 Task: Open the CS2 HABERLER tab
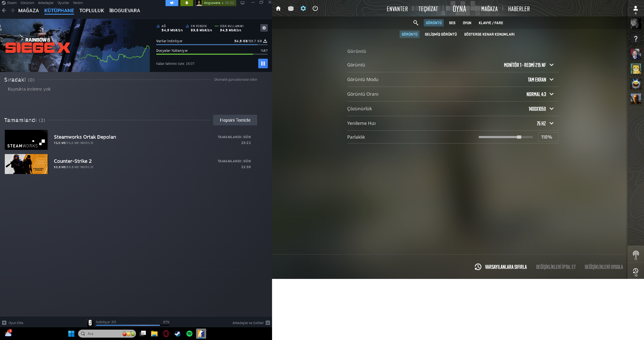pos(519,9)
